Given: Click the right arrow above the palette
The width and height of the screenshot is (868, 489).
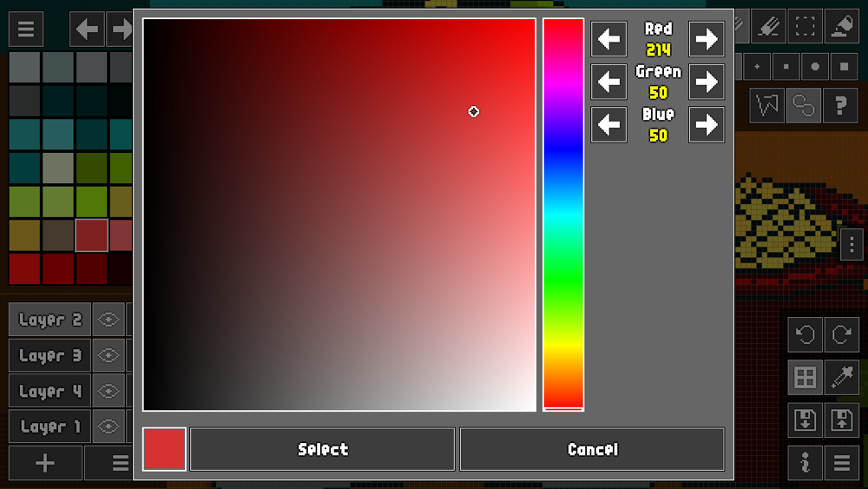Looking at the screenshot, I should tap(120, 29).
